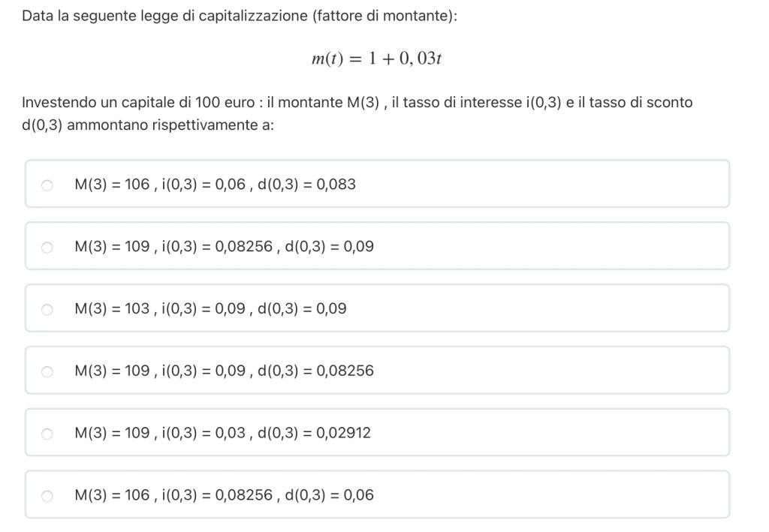Click the heading "Data la seguente legge di capitalizzazione"
The image size is (769, 532).
click(x=240, y=16)
